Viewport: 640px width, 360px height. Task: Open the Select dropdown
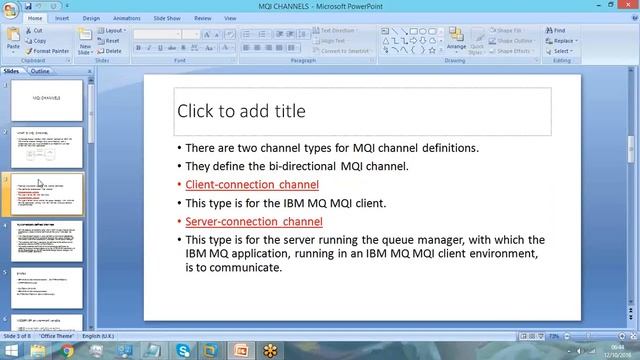pyautogui.click(x=560, y=51)
